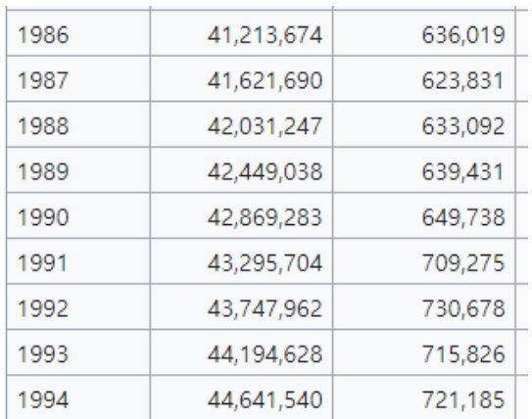Select the 1993 year cell
This screenshot has height=419, width=532.
point(78,352)
